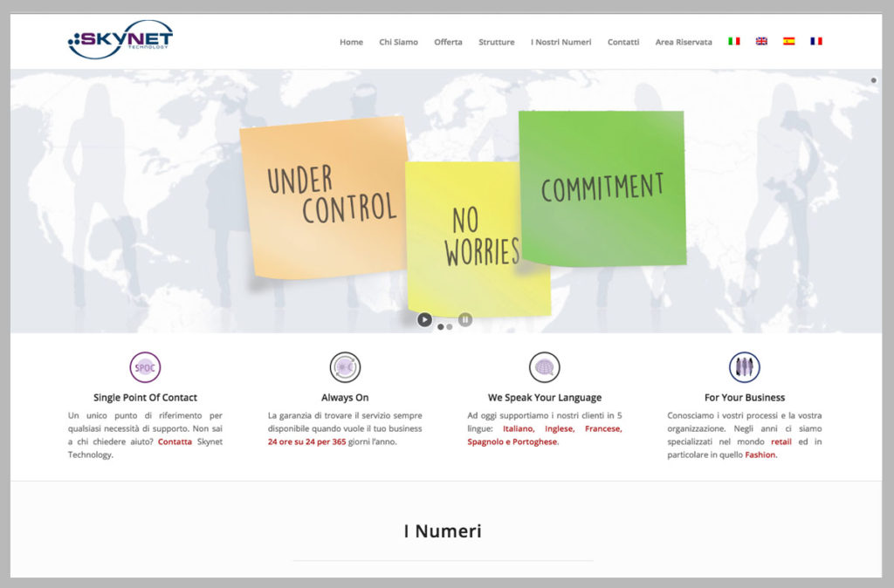This screenshot has height=588, width=894.
Task: Click the Single Point Of Contact heading
Action: (x=145, y=398)
